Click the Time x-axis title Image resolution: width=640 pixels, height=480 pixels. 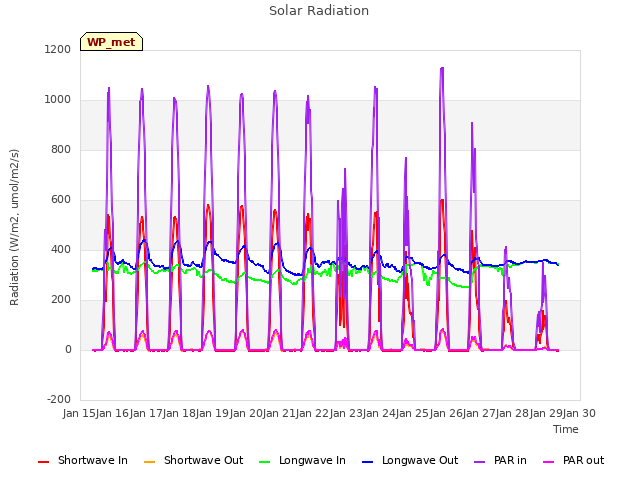(x=566, y=429)
